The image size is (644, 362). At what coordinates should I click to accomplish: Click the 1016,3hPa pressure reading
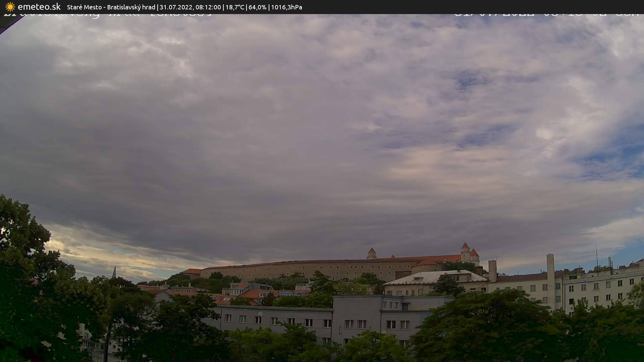tap(286, 7)
